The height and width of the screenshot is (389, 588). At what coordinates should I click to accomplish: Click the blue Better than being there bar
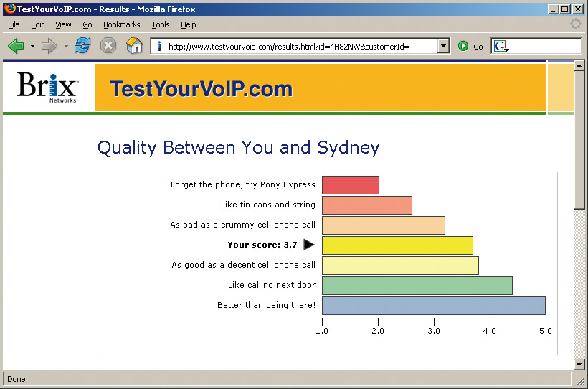point(434,306)
